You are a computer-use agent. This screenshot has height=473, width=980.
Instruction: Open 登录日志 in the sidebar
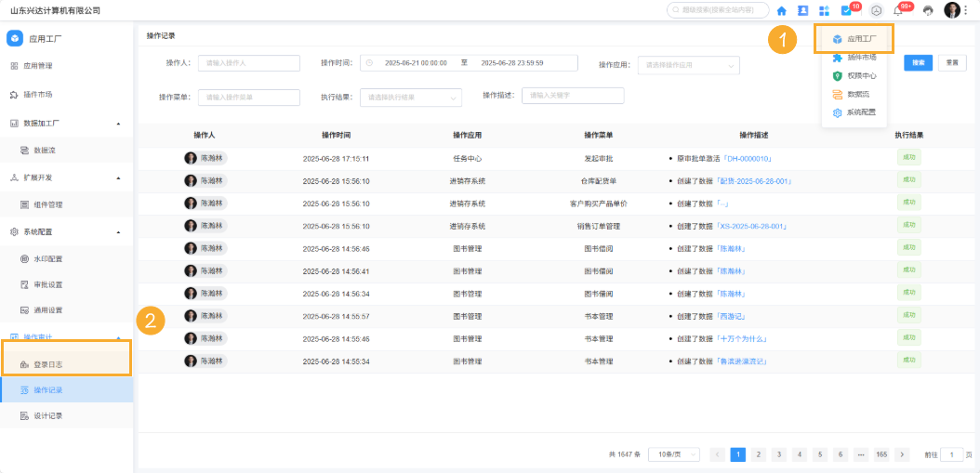coord(48,364)
